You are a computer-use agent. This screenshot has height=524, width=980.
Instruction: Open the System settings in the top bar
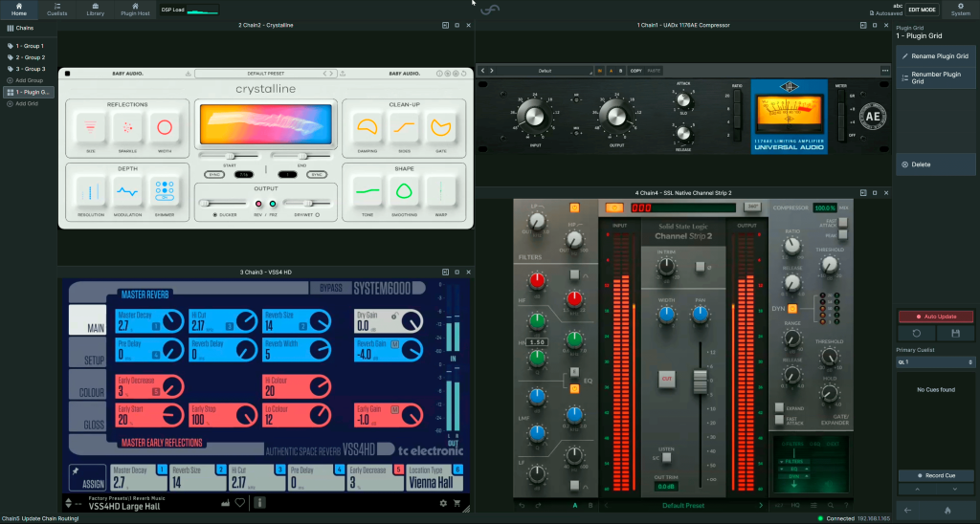[961, 10]
